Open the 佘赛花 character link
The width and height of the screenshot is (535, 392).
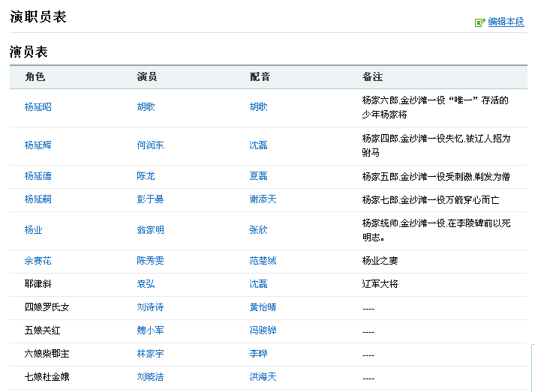coord(38,261)
